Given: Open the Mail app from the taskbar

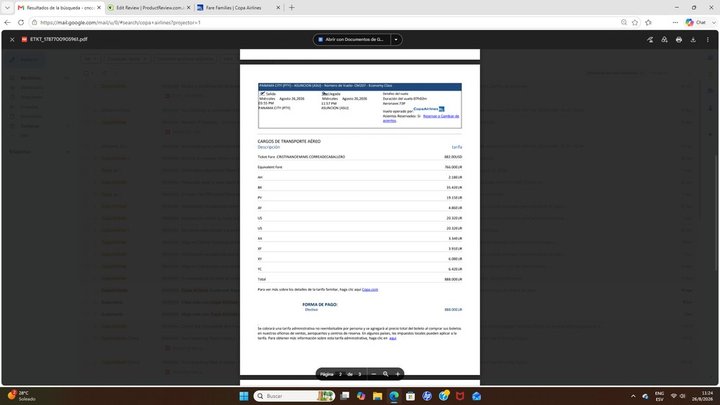Looking at the screenshot, I should [x=476, y=396].
